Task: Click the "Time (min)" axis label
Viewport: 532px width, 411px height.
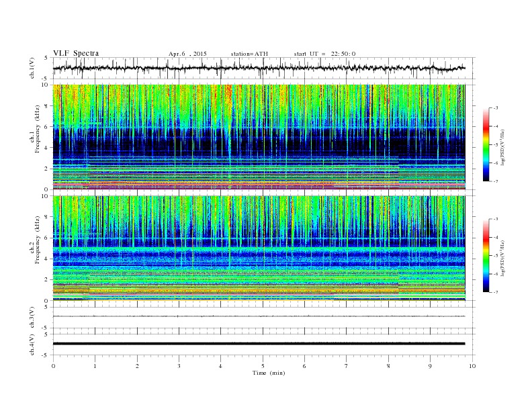Action: tap(269, 373)
